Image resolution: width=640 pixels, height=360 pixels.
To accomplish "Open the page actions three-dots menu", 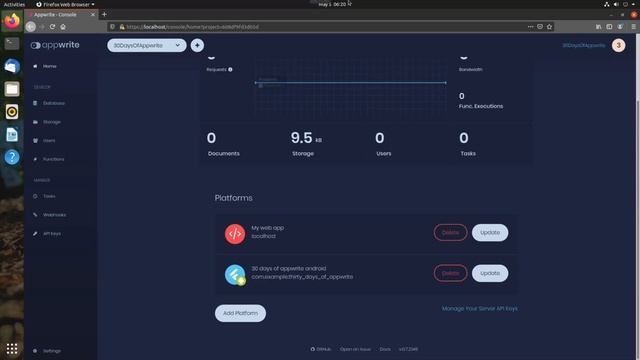I will (530, 27).
